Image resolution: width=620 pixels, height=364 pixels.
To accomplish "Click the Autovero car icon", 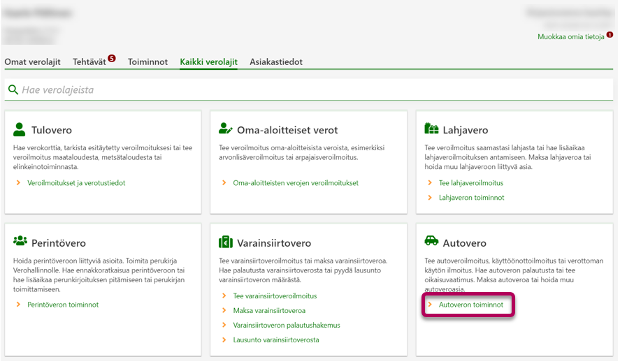I will [x=431, y=242].
